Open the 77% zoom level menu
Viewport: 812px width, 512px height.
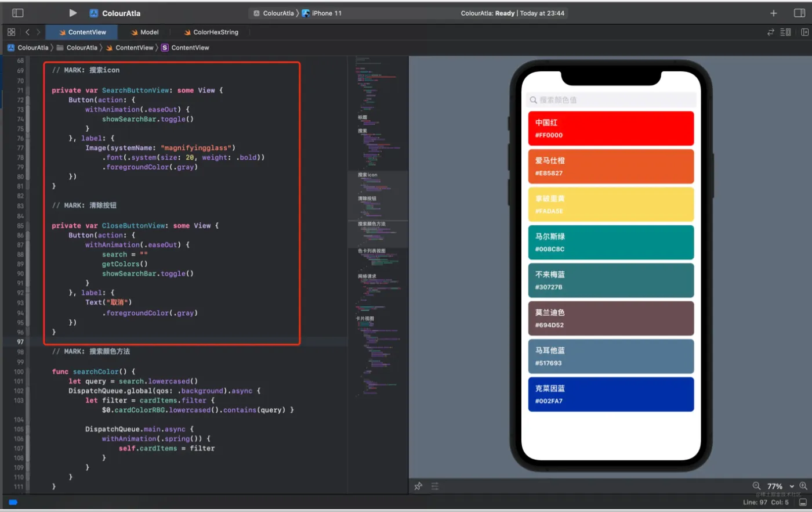[x=780, y=486]
